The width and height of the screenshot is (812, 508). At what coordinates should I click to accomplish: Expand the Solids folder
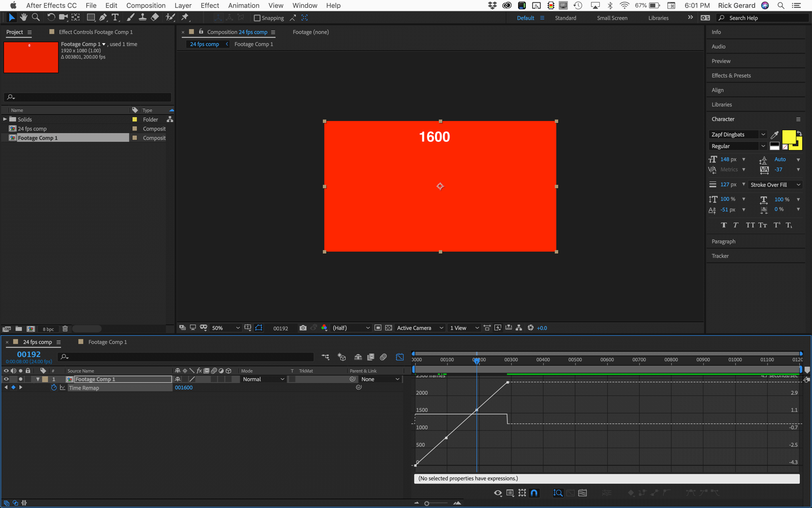click(5, 120)
